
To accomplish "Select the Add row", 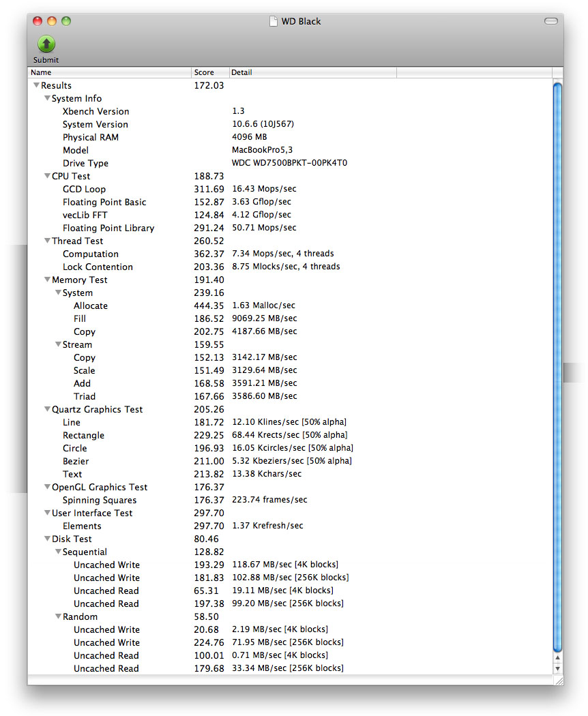I will [290, 383].
